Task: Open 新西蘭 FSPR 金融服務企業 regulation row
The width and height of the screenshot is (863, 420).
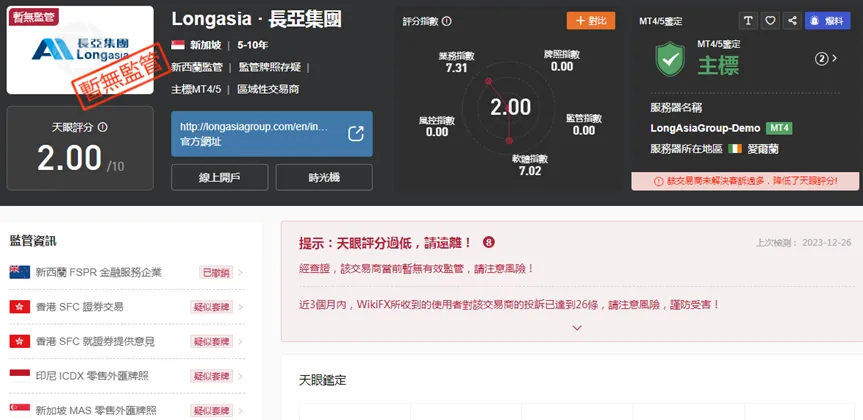Action: [127, 272]
